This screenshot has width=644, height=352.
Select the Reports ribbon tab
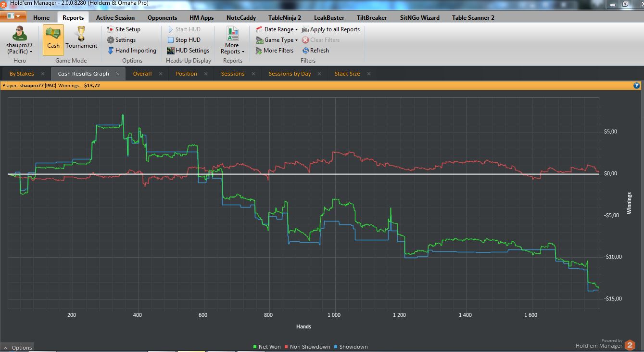73,18
